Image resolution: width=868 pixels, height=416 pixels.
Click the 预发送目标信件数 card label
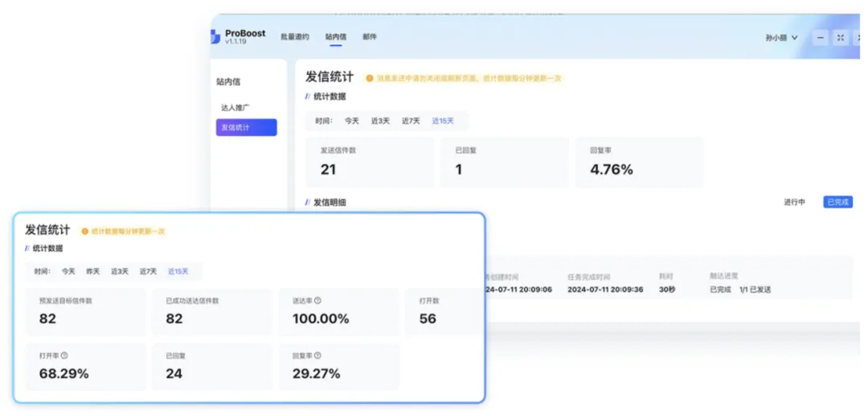pyautogui.click(x=66, y=301)
